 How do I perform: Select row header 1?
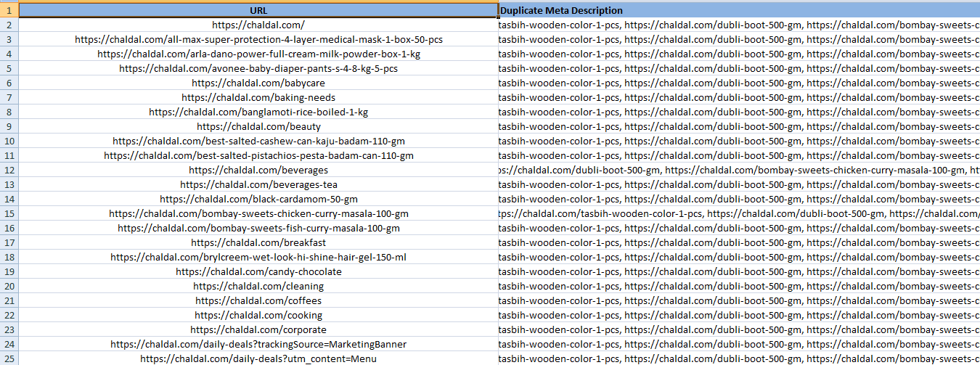click(9, 10)
